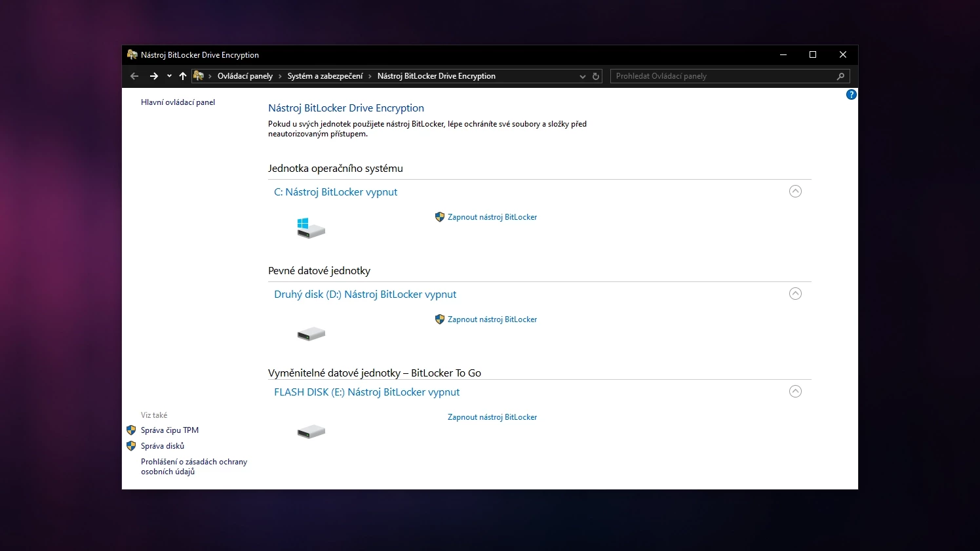Open 'Správa disků' link
Screen dimensions: 980x551
[x=163, y=446]
